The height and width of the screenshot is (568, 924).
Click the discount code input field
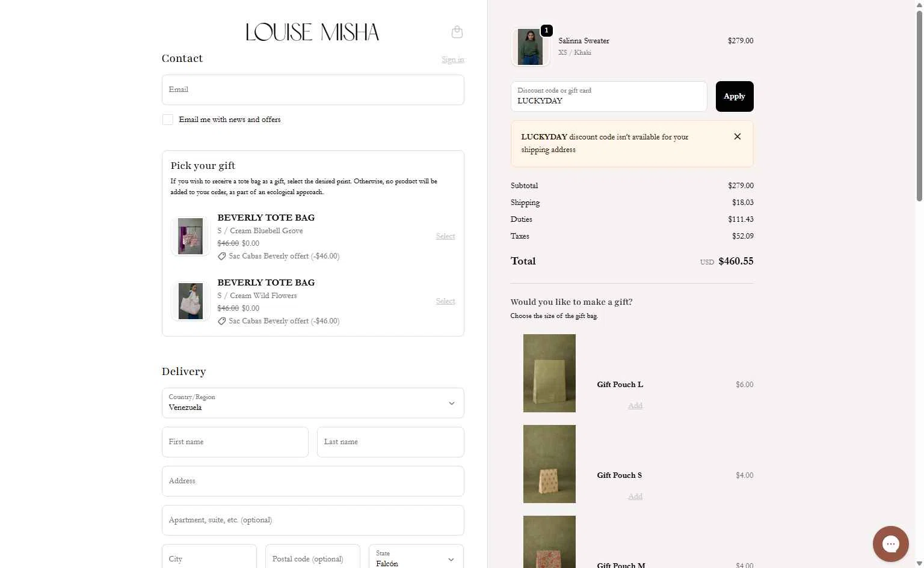[x=609, y=96]
